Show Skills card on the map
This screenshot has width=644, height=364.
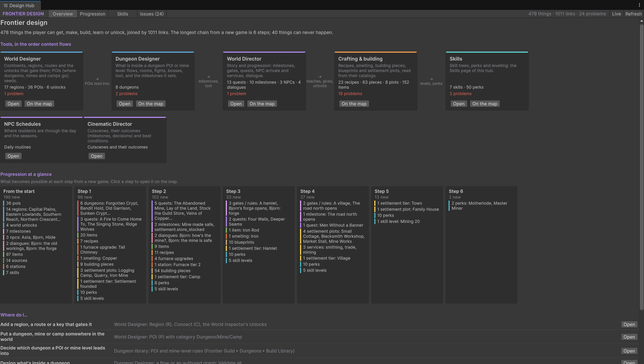485,104
